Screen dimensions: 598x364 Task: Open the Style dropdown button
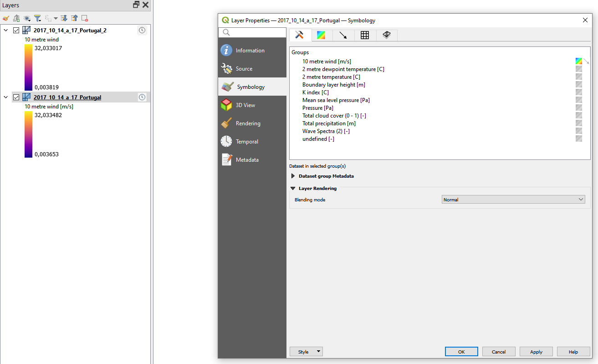click(306, 351)
